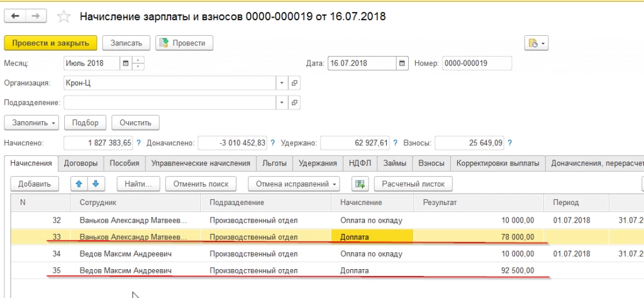Viewport: 644px width, 298px height.
Task: Click Оплата по окладу in row 34
Action: (372, 253)
